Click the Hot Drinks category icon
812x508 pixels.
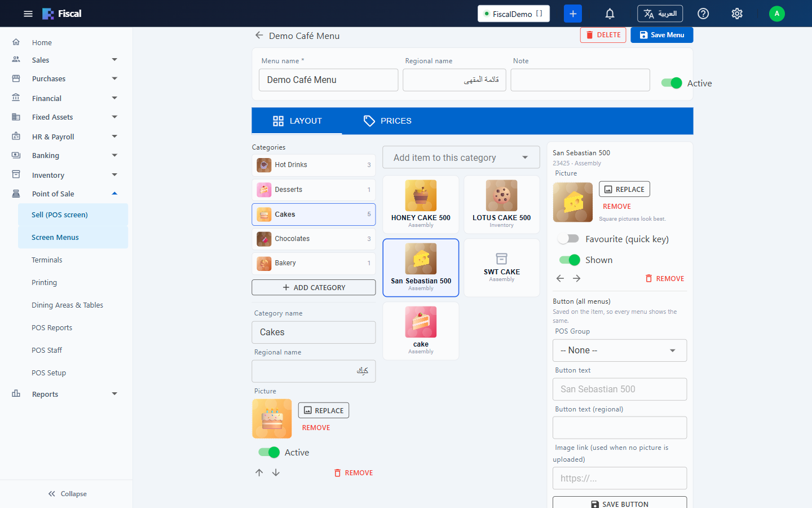264,165
